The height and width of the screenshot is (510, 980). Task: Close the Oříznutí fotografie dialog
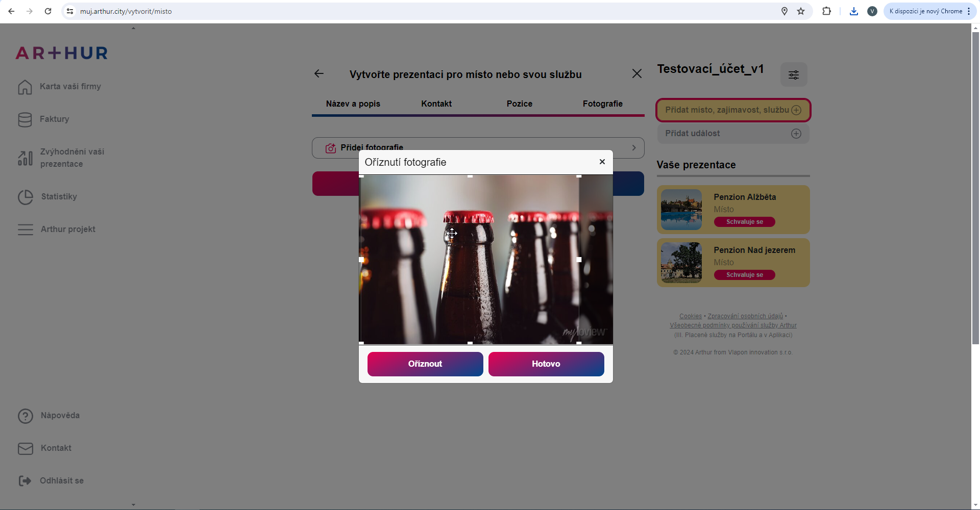602,162
